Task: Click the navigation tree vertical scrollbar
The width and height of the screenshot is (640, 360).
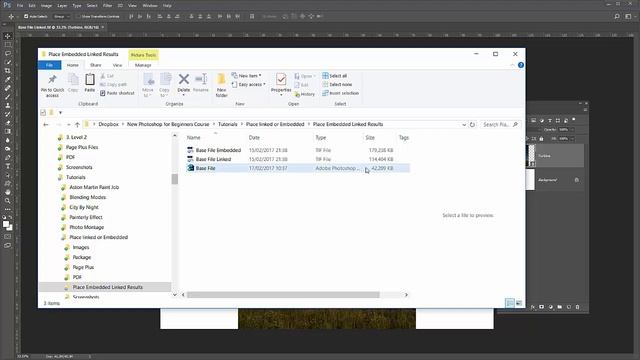Action: (175, 179)
